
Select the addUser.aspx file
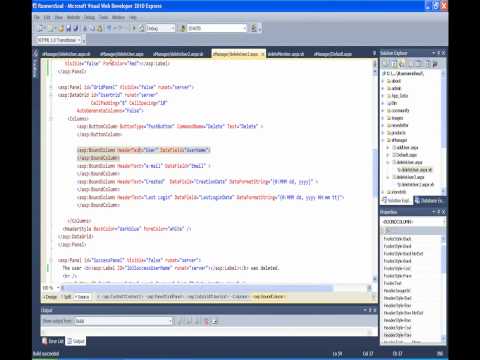[x=405, y=147]
